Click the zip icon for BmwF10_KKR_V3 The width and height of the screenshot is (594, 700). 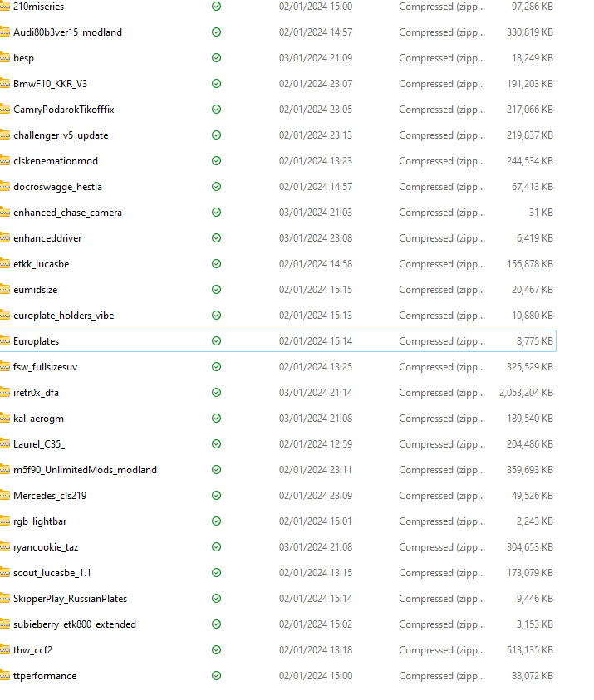[4, 84]
